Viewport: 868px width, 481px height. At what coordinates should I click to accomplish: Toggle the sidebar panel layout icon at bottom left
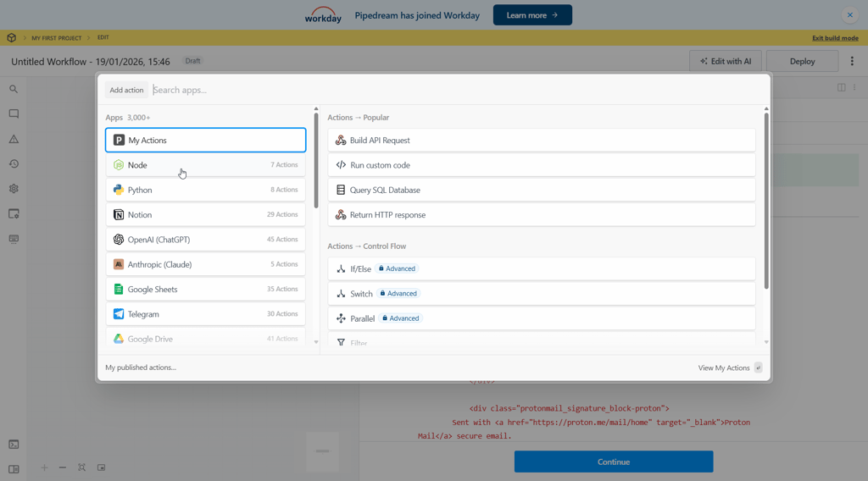coord(14,469)
